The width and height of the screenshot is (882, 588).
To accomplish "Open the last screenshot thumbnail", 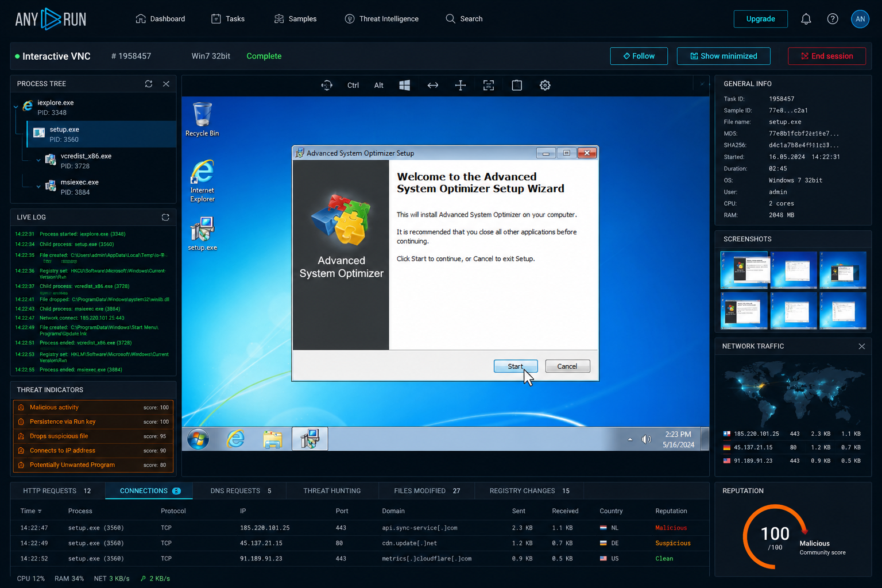I will [843, 310].
